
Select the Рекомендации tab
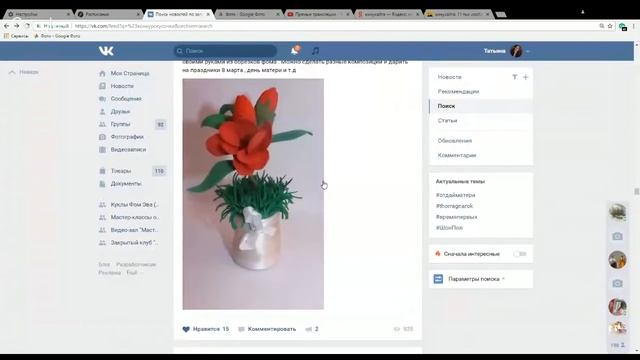point(458,91)
